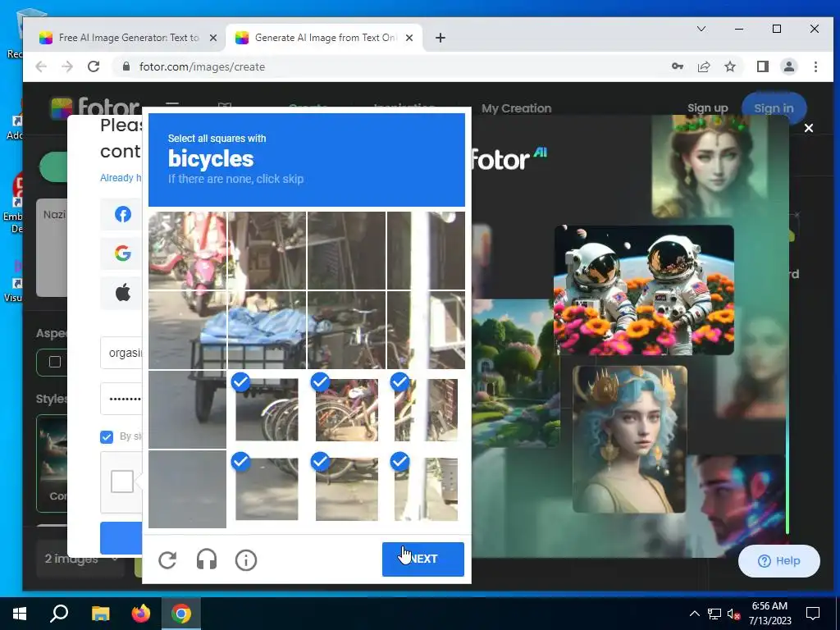Toggle Chrome side panel
The width and height of the screenshot is (840, 630).
tap(763, 66)
